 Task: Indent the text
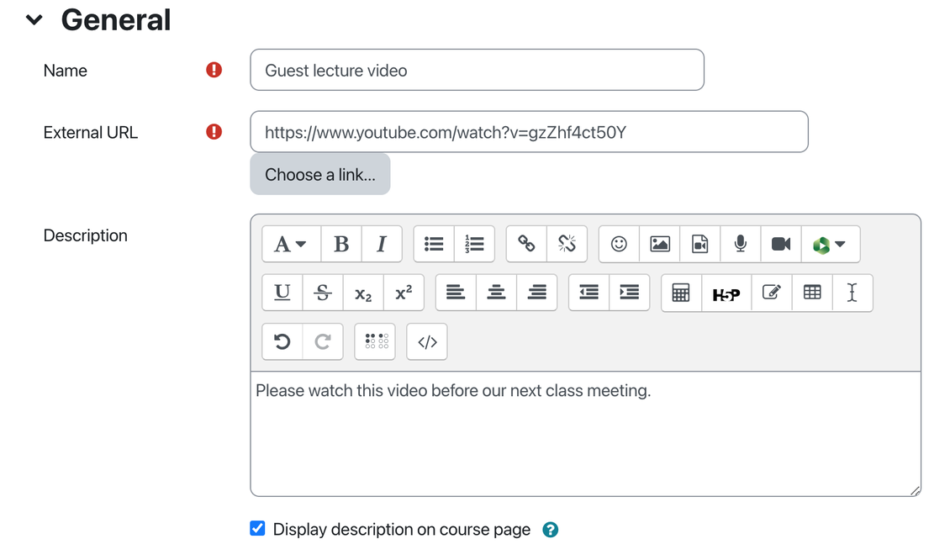(x=630, y=293)
